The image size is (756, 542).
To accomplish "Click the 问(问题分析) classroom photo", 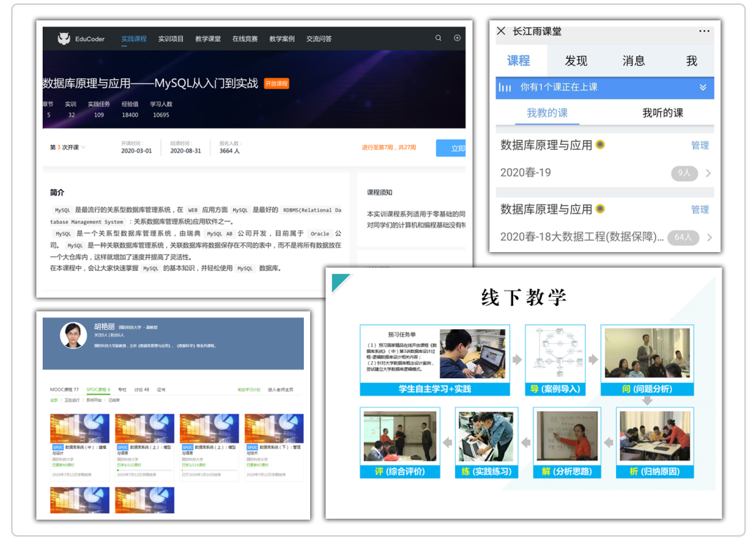I will click(x=647, y=354).
